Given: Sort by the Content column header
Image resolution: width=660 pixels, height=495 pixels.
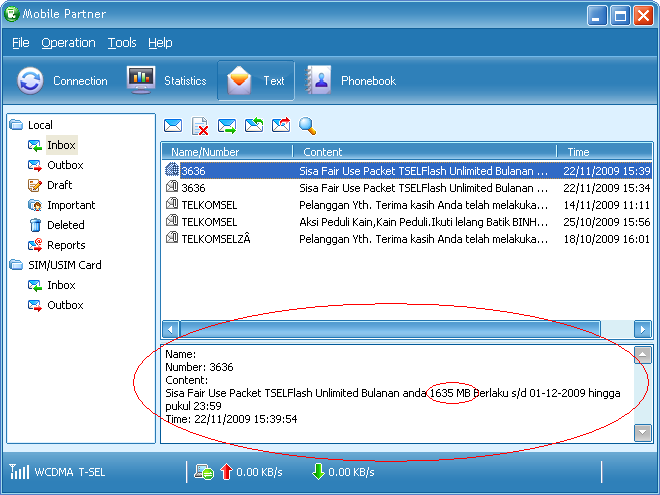Looking at the screenshot, I should (x=424, y=152).
